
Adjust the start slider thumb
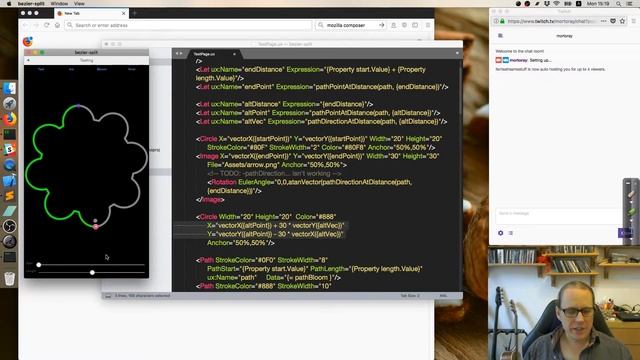(x=39, y=265)
